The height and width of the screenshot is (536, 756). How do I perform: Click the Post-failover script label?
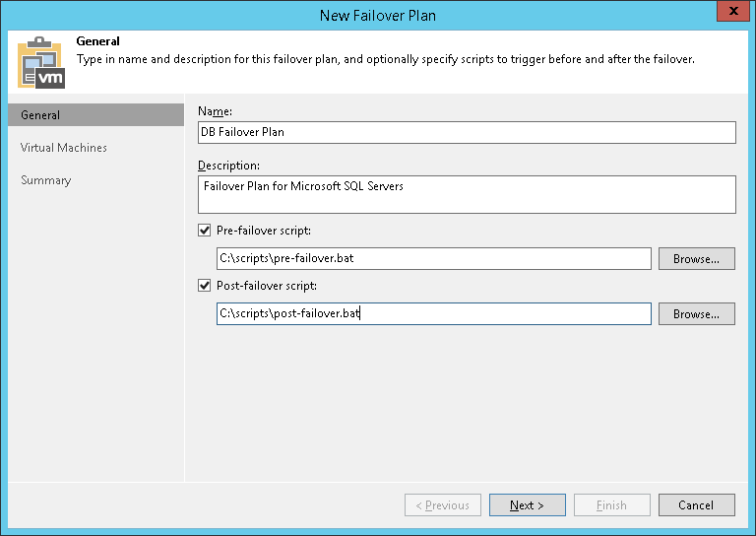266,286
